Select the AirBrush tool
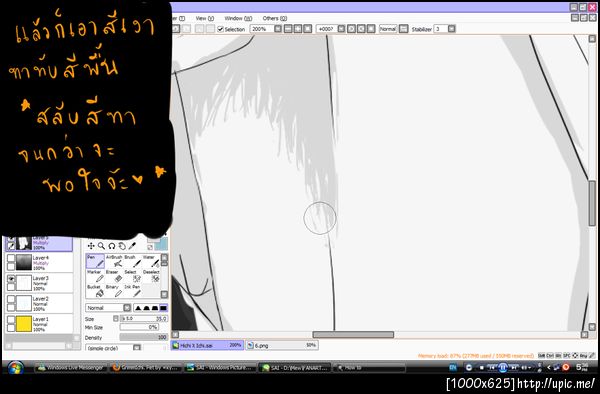 pyautogui.click(x=114, y=261)
